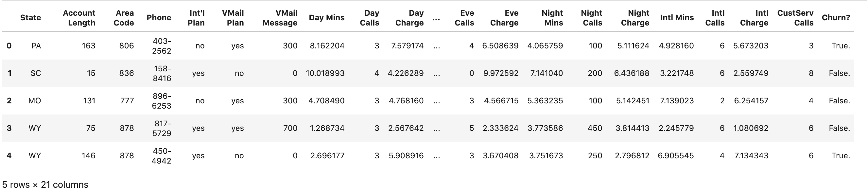
Task: Select the VMail Message column header
Action: (x=280, y=18)
